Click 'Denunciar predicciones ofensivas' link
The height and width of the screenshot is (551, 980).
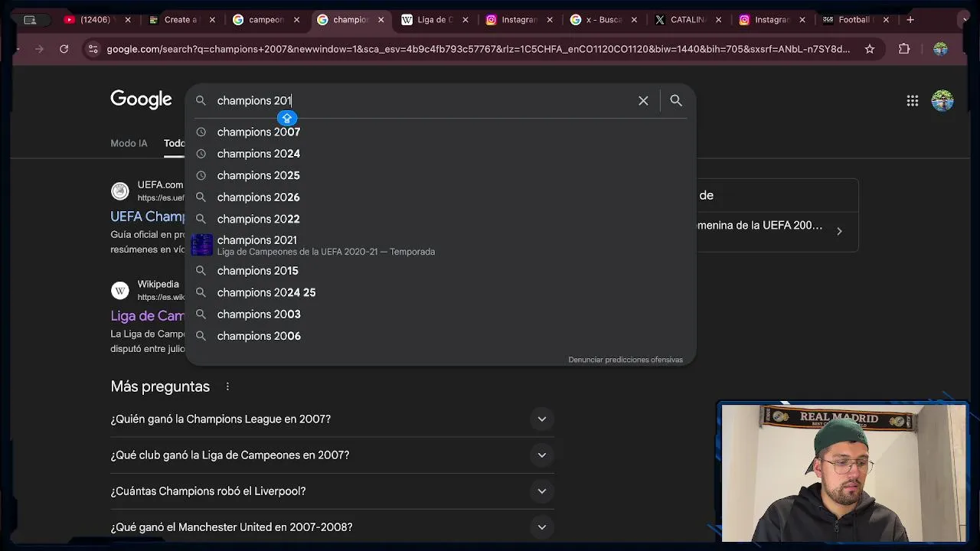(626, 360)
